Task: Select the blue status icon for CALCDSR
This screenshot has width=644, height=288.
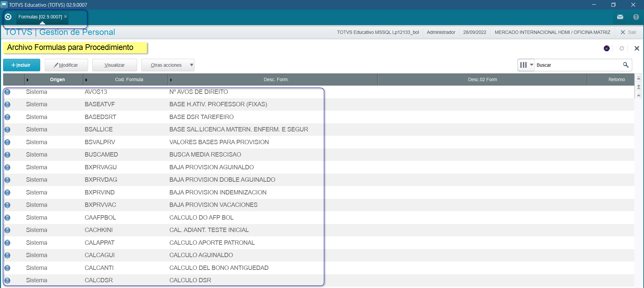Action: (7, 280)
